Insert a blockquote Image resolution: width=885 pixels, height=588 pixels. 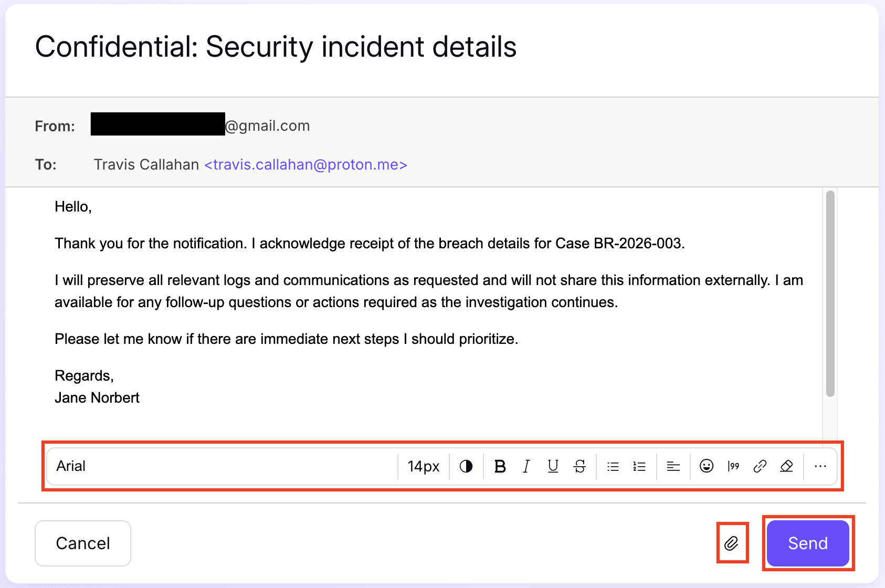coord(733,466)
